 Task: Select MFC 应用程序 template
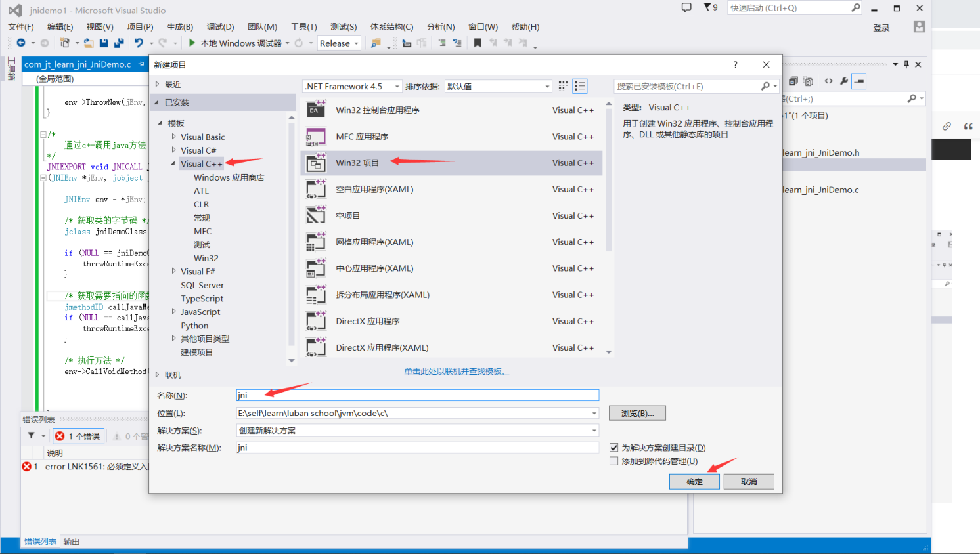451,137
